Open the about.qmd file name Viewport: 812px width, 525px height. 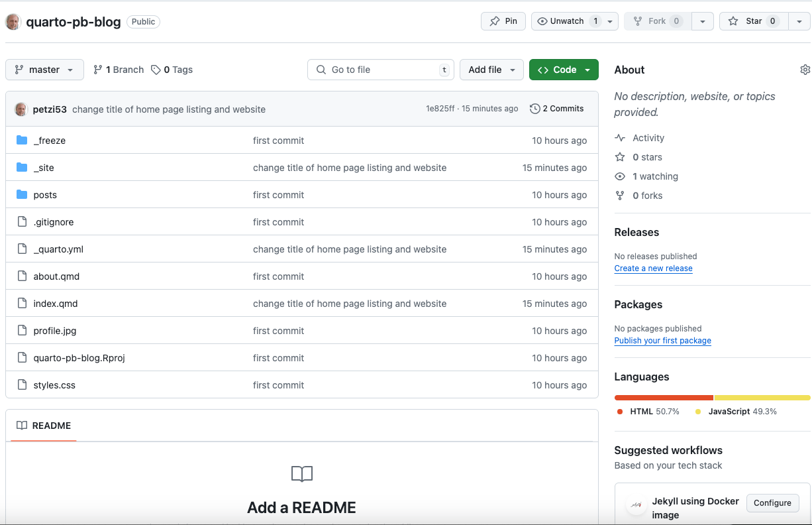[x=56, y=276]
